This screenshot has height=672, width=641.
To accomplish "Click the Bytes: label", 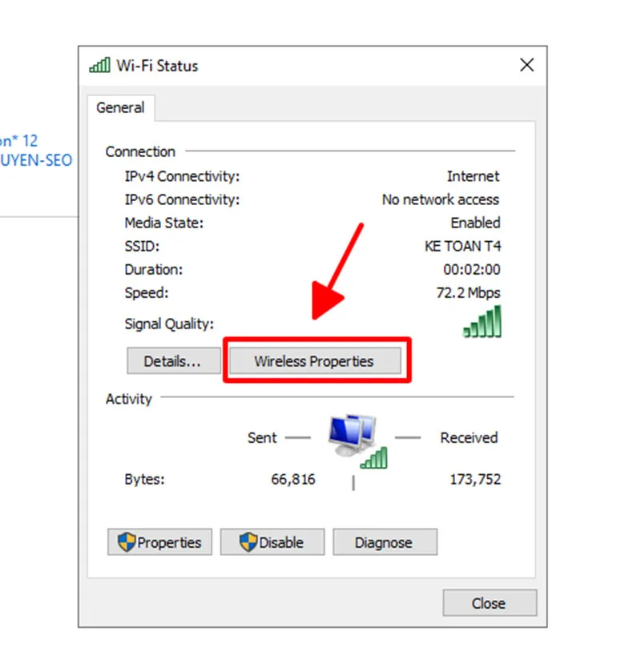I will click(144, 479).
